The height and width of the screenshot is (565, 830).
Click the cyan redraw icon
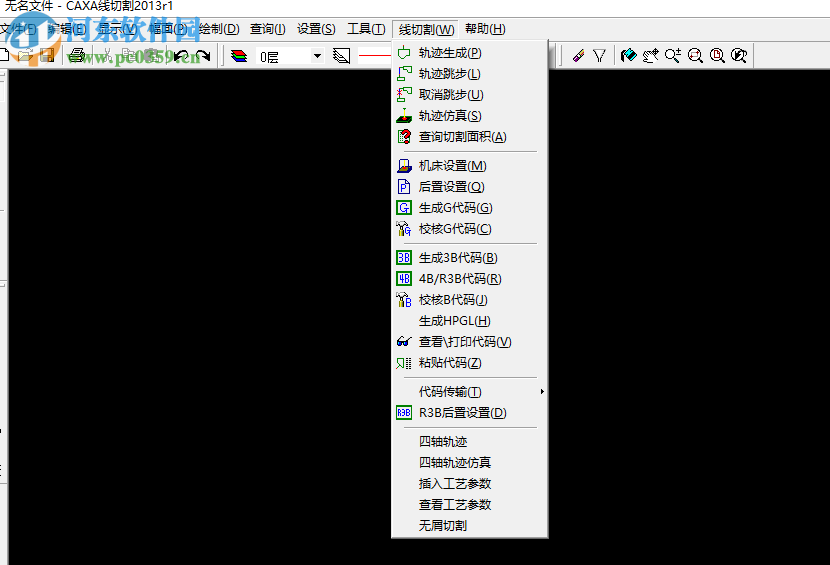click(628, 55)
